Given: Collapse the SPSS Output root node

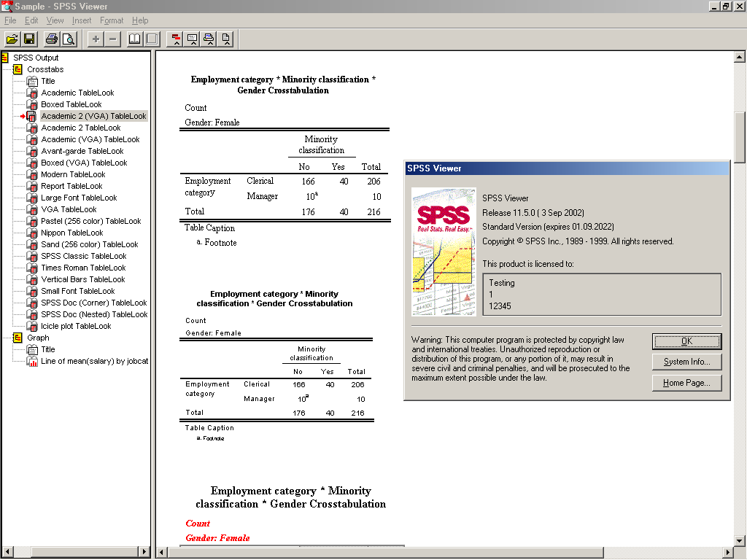Looking at the screenshot, I should [5, 58].
